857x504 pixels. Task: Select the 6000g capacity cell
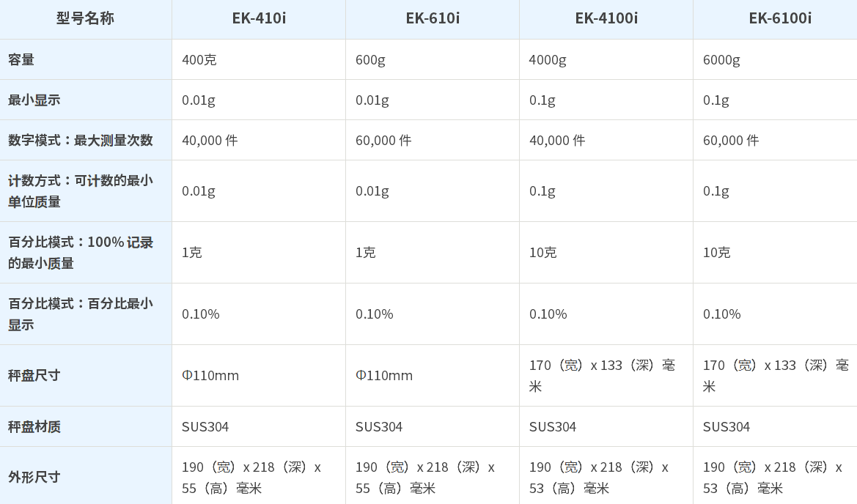pos(721,59)
